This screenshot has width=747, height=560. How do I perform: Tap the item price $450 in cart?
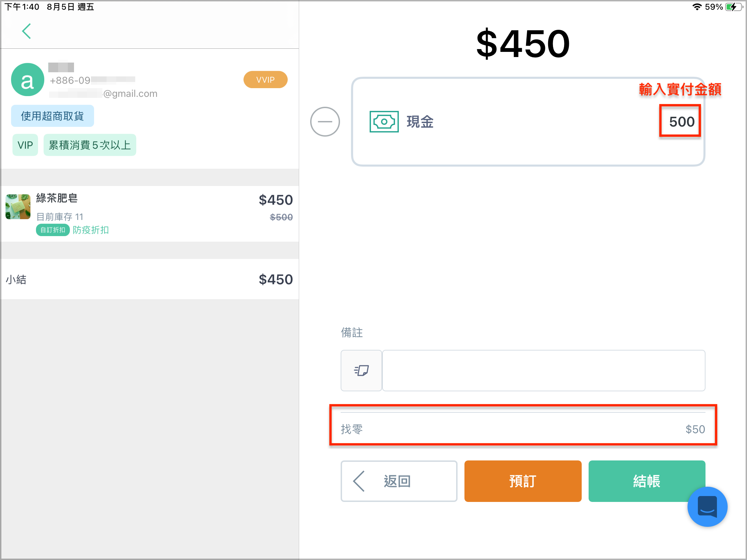(276, 200)
